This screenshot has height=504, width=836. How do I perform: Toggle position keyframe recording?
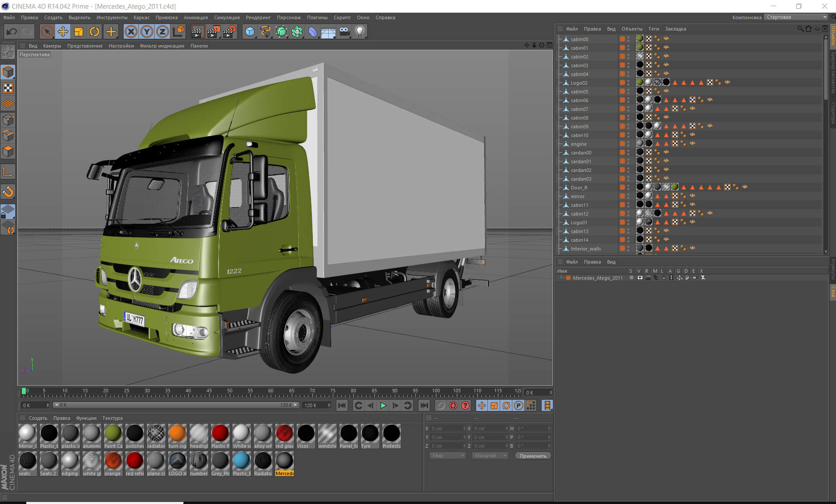pos(482,405)
